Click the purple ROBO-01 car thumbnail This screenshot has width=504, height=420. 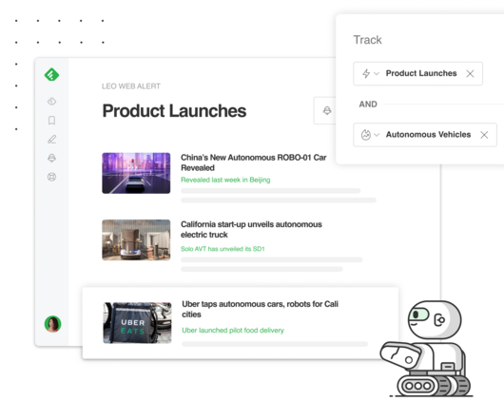[x=136, y=173]
